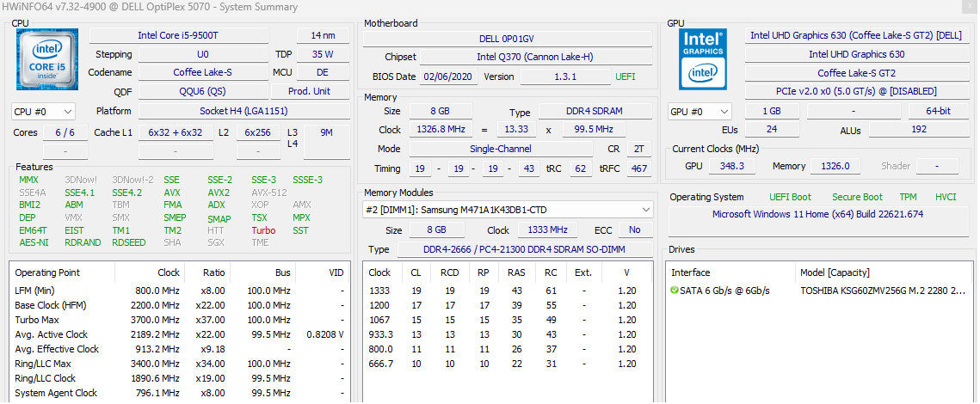Open the CPU #0 selector dropdown
Viewport: 980px width, 404px height.
(x=43, y=112)
